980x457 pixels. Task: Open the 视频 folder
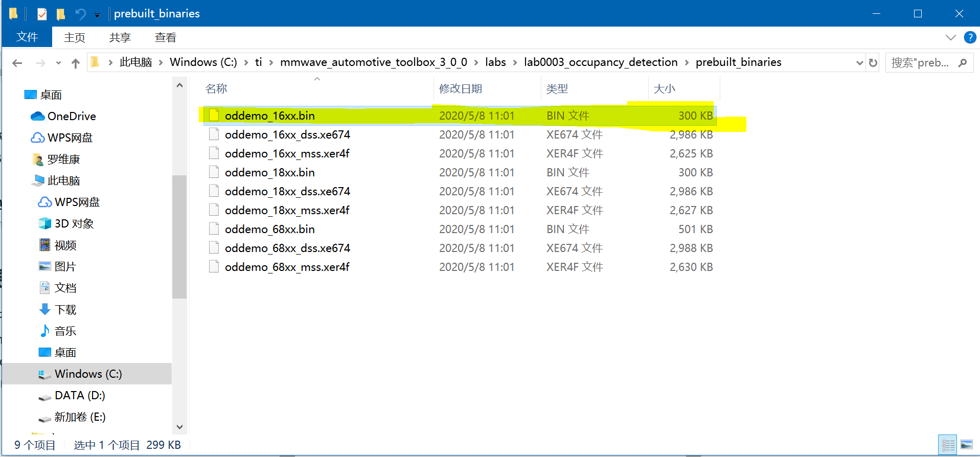point(58,245)
